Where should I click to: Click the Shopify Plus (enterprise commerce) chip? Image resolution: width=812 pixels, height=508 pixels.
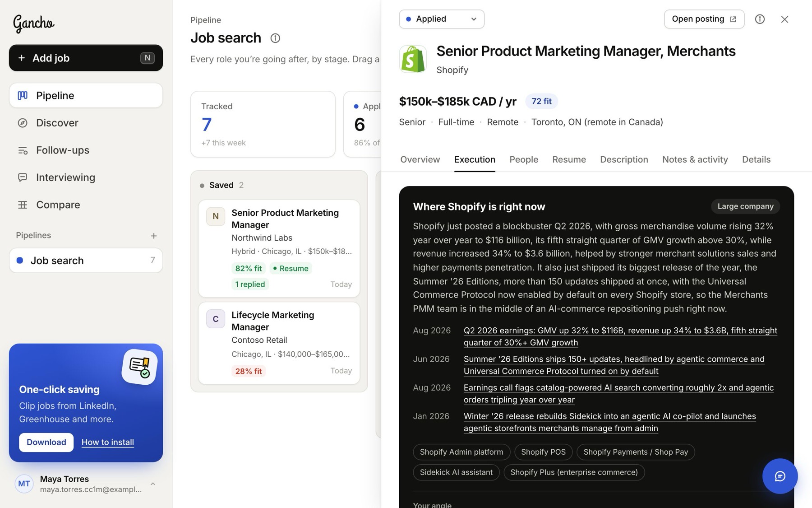click(574, 472)
